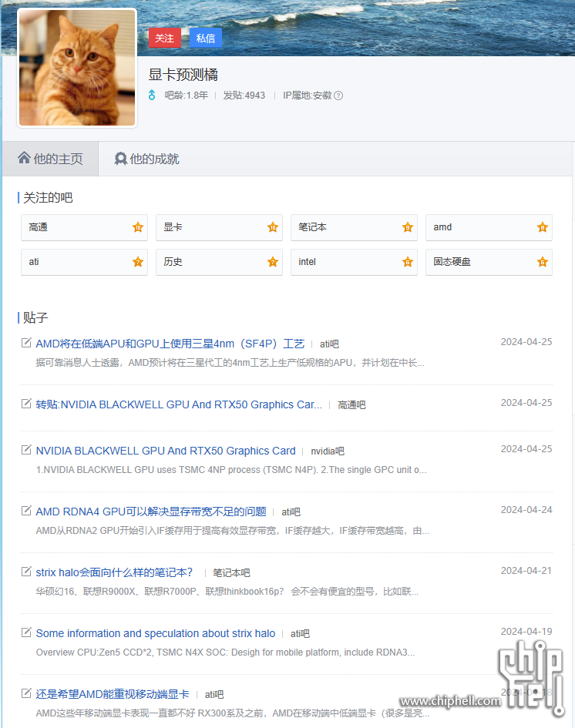The width and height of the screenshot is (575, 728).
Task: Open AMD RDNA4 GPU显存带宽 post
Action: click(x=151, y=512)
